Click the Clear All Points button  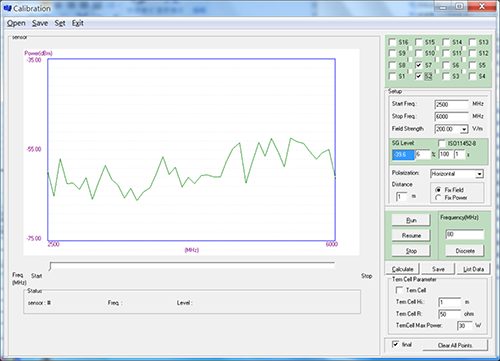[x=455, y=345]
